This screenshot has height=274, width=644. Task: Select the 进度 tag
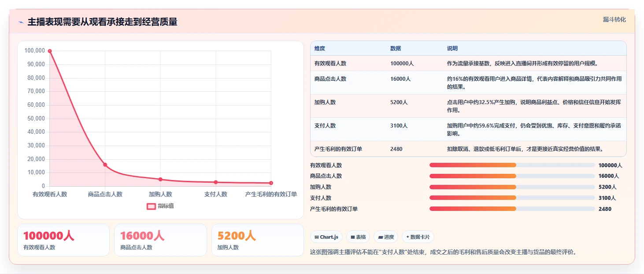point(386,237)
